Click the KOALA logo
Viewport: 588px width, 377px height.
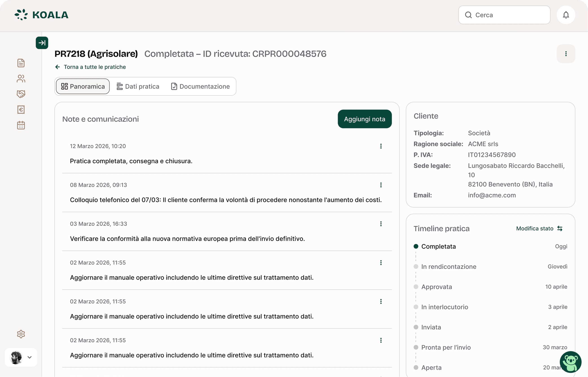41,15
